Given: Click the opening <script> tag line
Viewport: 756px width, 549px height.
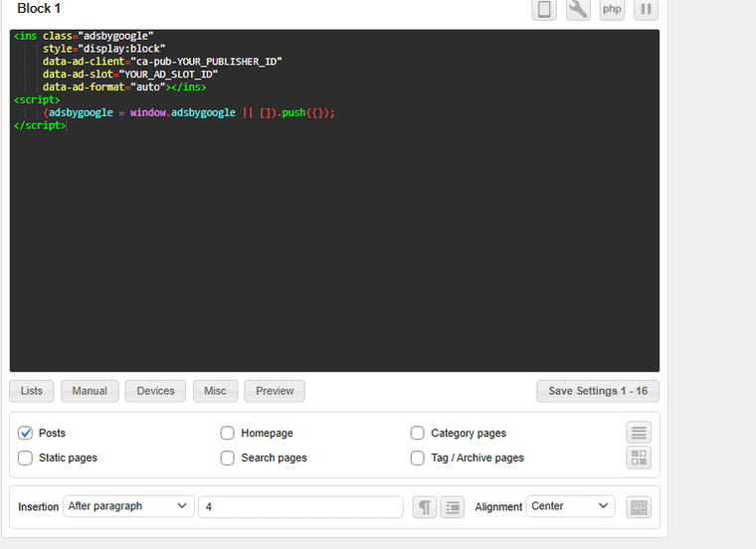Looking at the screenshot, I should point(37,99).
